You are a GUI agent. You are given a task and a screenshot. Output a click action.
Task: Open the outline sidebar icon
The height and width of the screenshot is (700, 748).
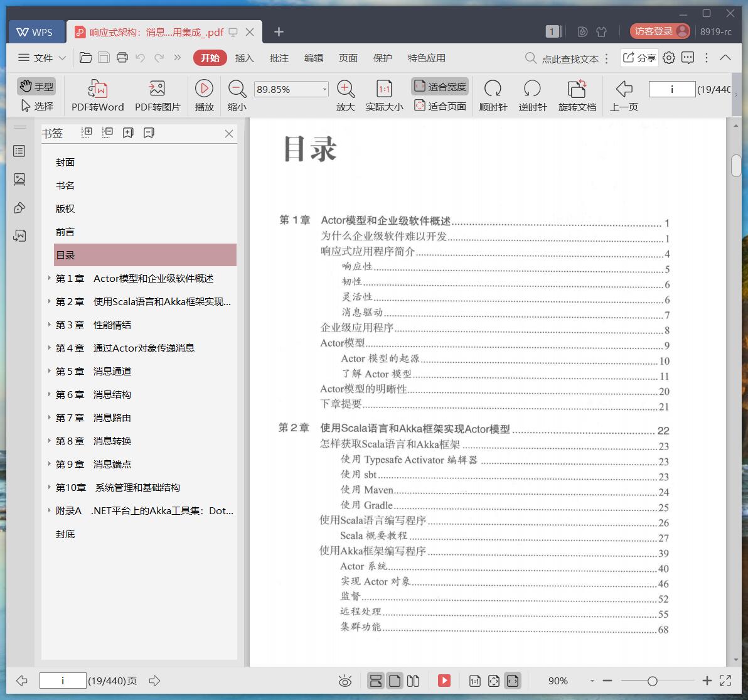[x=19, y=151]
